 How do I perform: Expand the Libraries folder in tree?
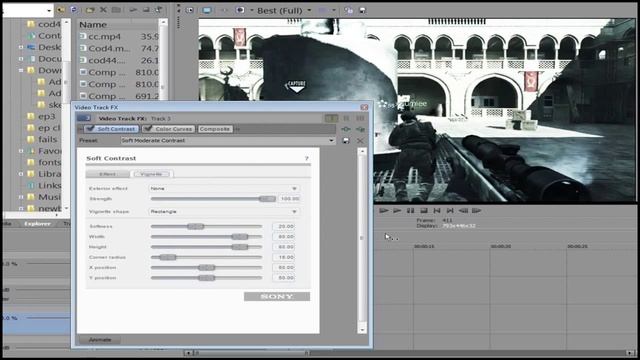coord(21,174)
